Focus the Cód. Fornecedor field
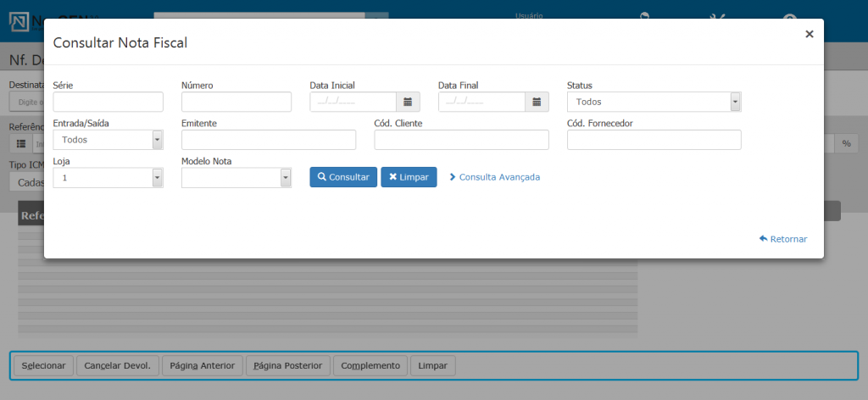Image resolution: width=868 pixels, height=400 pixels. coord(654,140)
